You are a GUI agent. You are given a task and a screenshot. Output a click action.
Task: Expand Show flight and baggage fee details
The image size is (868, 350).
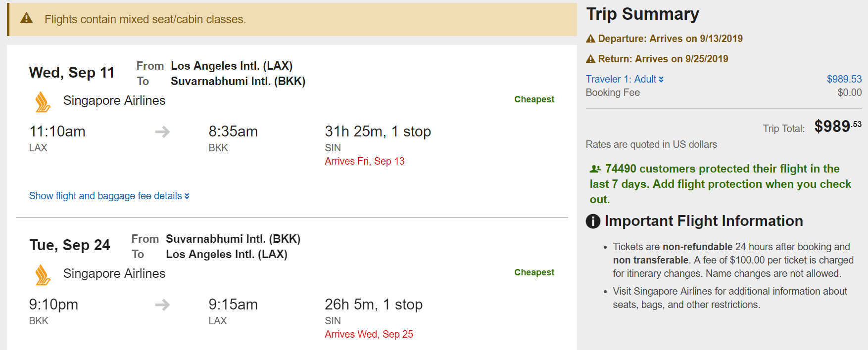[x=109, y=196]
